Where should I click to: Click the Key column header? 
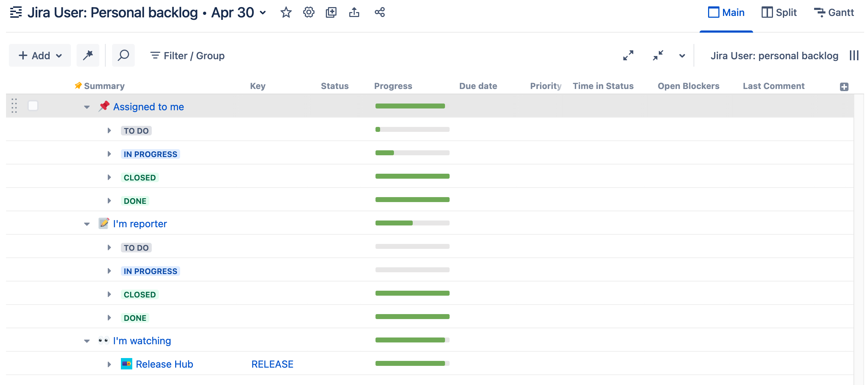(x=258, y=86)
